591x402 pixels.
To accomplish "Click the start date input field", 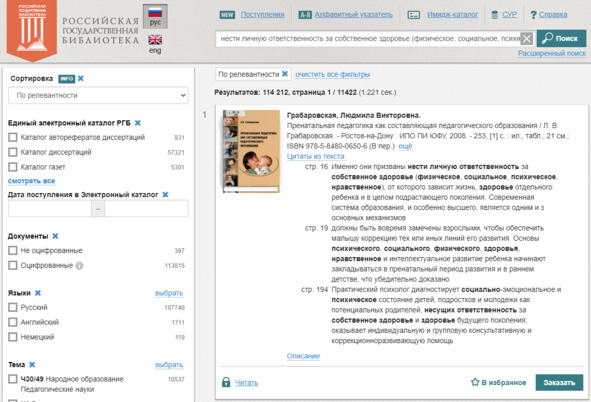I will [x=50, y=209].
